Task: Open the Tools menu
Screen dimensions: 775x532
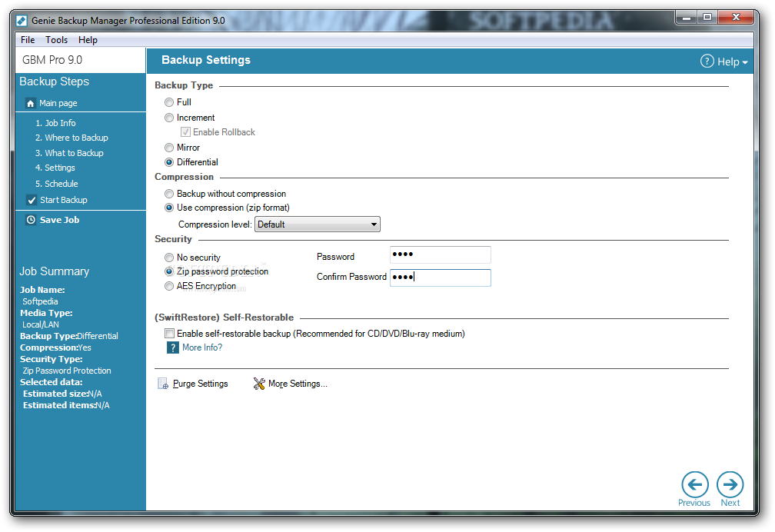Action: click(x=56, y=39)
